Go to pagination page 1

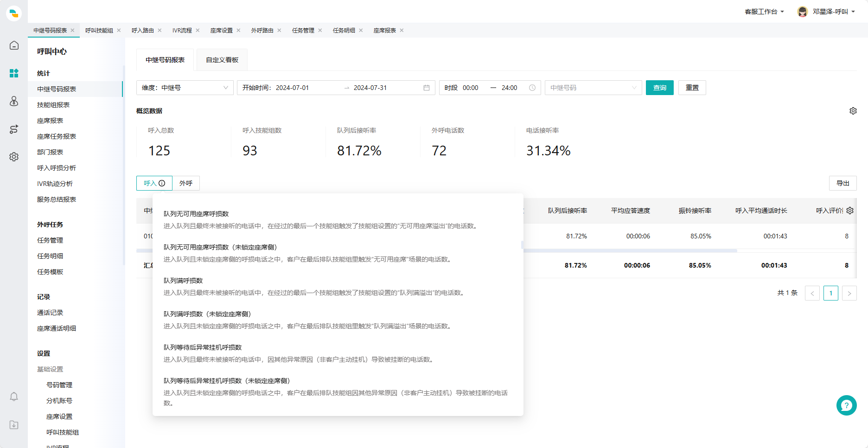click(831, 293)
